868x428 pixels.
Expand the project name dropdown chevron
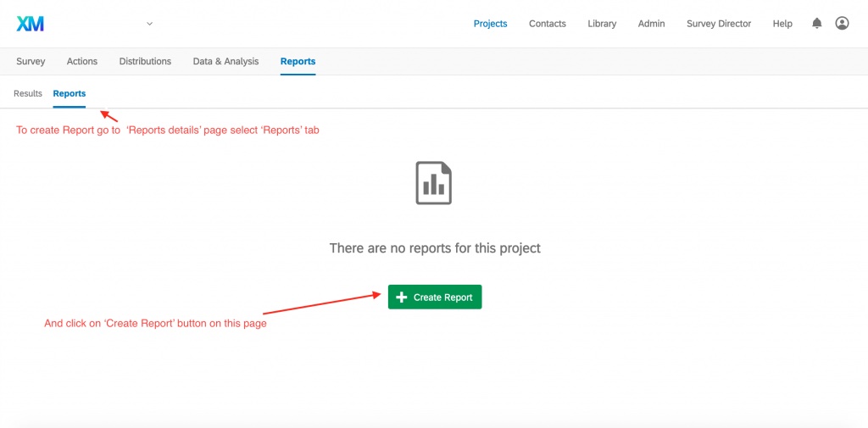point(149,24)
